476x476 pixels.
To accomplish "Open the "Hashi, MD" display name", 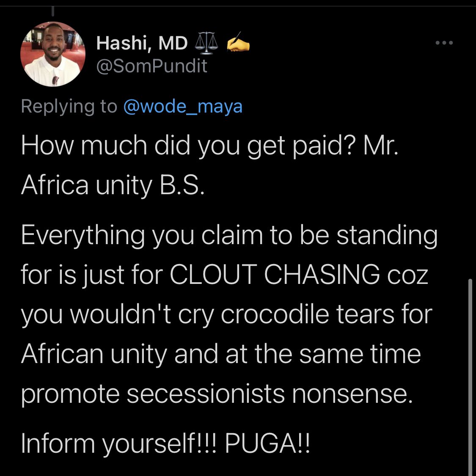I will pos(142,43).
